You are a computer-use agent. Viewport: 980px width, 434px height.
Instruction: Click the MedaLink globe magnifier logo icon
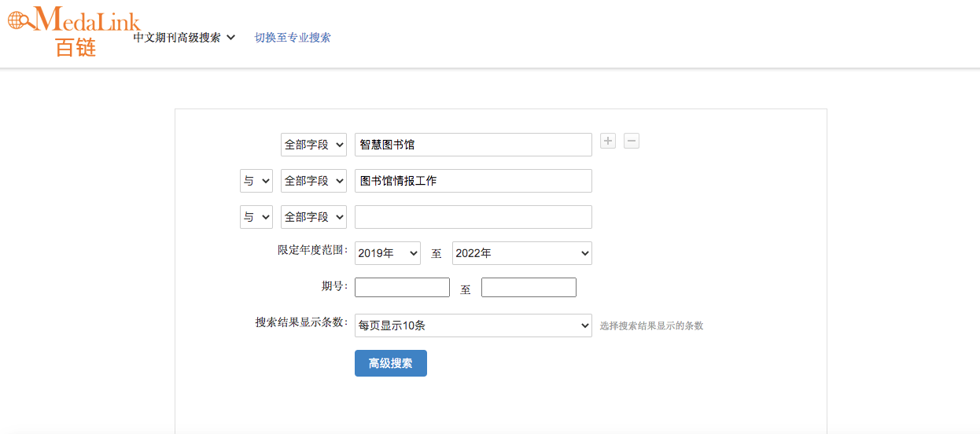(x=20, y=19)
